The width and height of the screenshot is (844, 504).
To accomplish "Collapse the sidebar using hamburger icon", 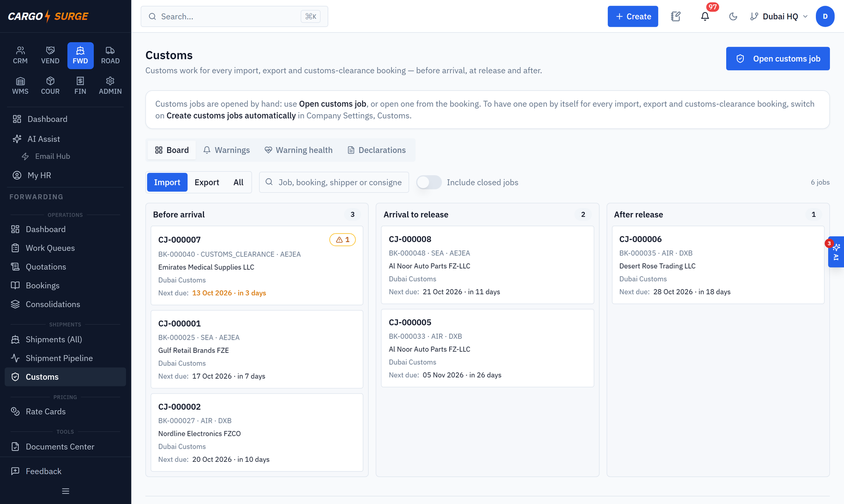I will [65, 491].
